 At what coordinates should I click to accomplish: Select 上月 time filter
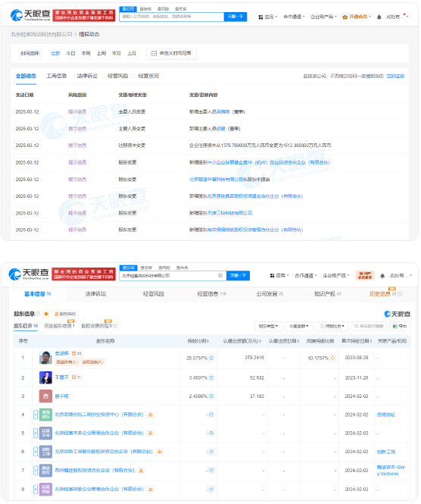132,53
